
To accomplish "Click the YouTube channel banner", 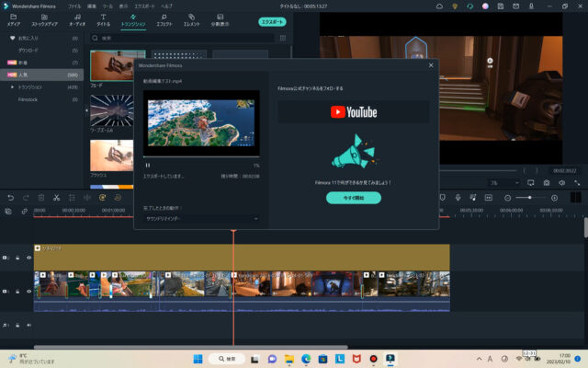I will [353, 112].
